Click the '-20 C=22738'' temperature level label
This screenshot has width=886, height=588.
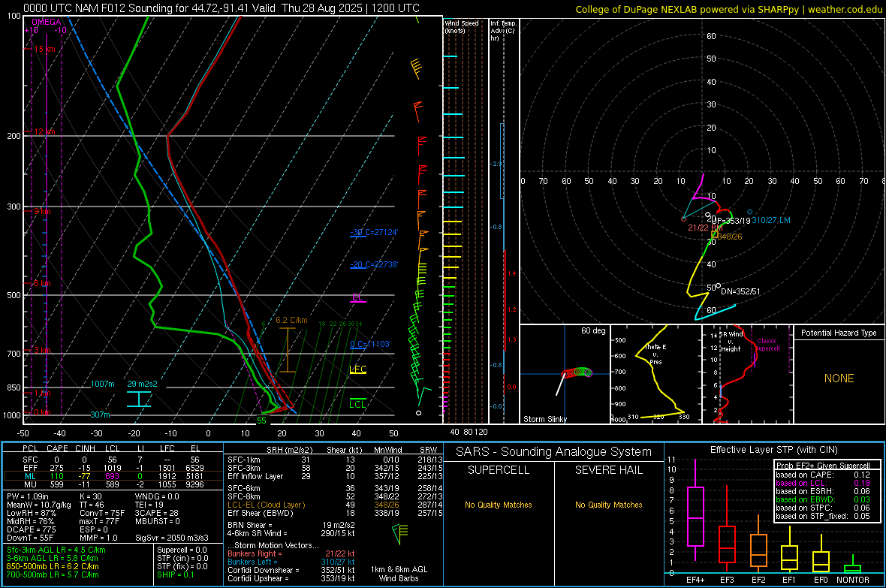374,264
